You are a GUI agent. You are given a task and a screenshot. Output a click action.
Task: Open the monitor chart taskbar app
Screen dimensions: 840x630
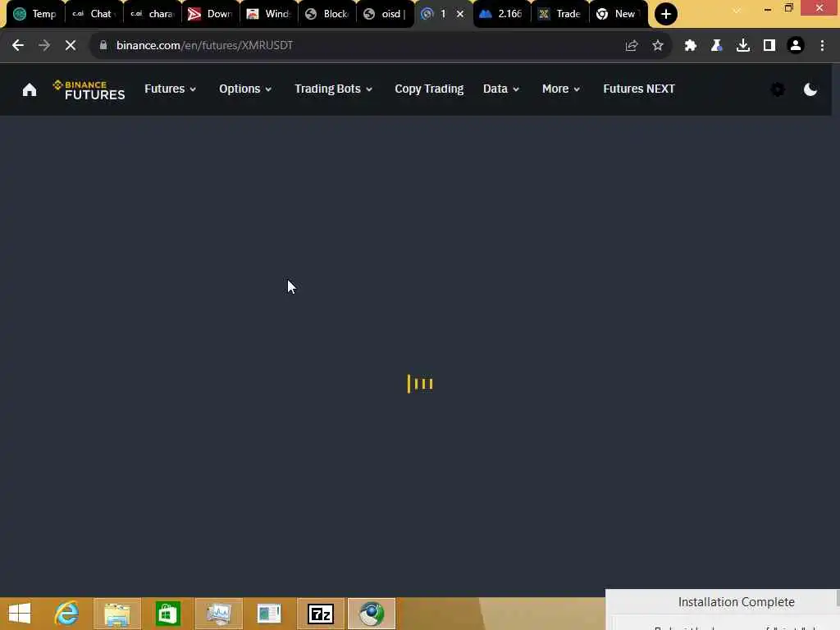(x=218, y=614)
